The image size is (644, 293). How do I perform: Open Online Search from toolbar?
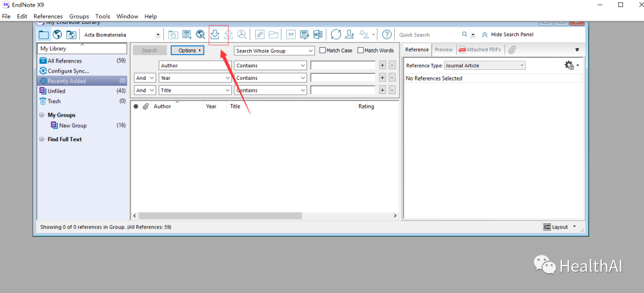coord(200,35)
